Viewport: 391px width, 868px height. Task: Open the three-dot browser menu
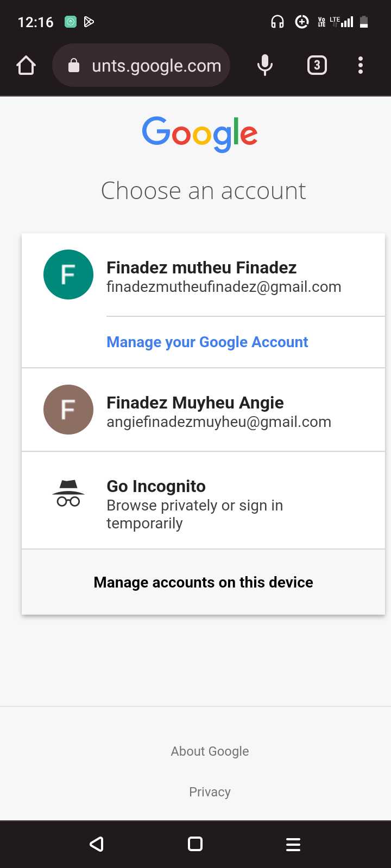point(361,66)
